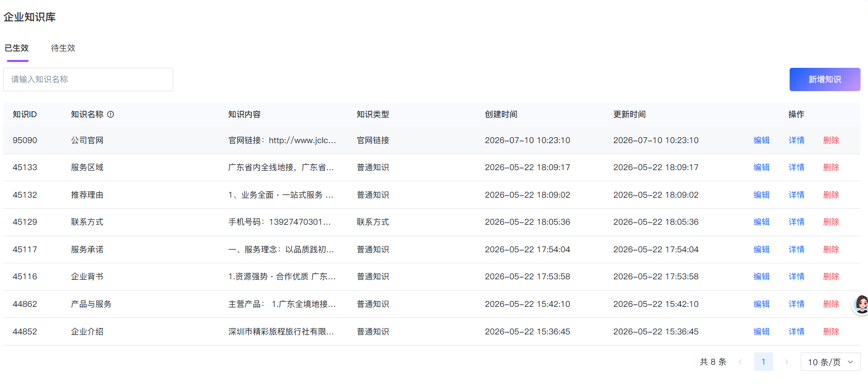Delete the 服务区域 entry
This screenshot has height=389, width=868.
tap(831, 167)
